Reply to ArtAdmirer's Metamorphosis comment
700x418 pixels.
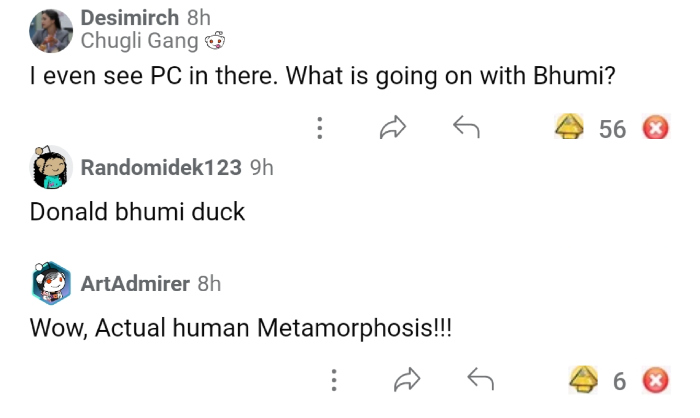click(481, 380)
